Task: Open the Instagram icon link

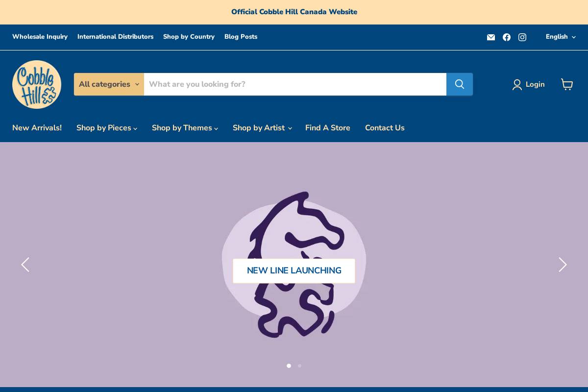Action: (522, 37)
